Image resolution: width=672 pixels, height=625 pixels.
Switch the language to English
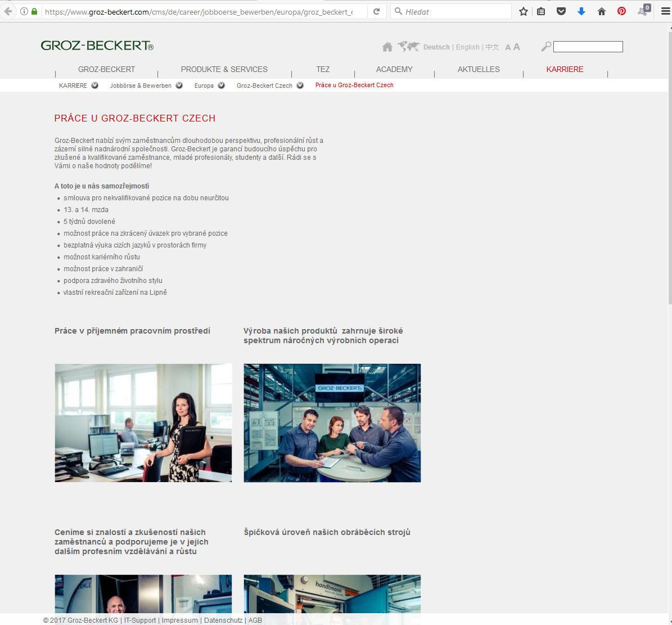(x=467, y=47)
